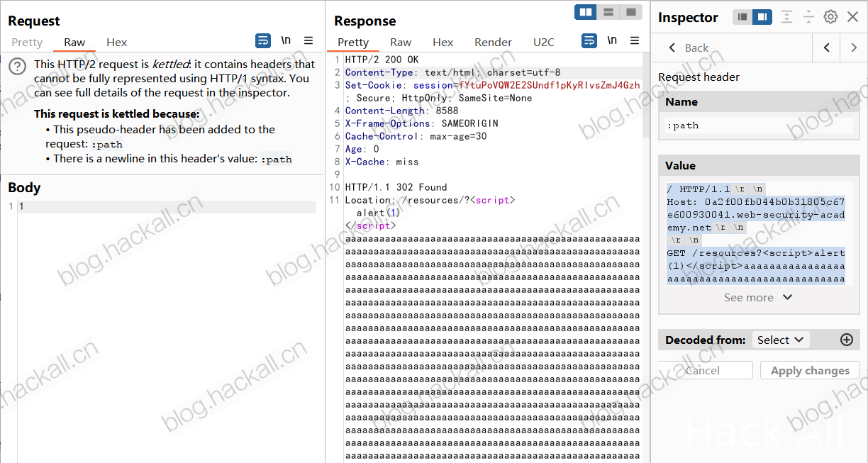868x463 pixels.
Task: Open Response U2C tab
Action: (x=544, y=43)
